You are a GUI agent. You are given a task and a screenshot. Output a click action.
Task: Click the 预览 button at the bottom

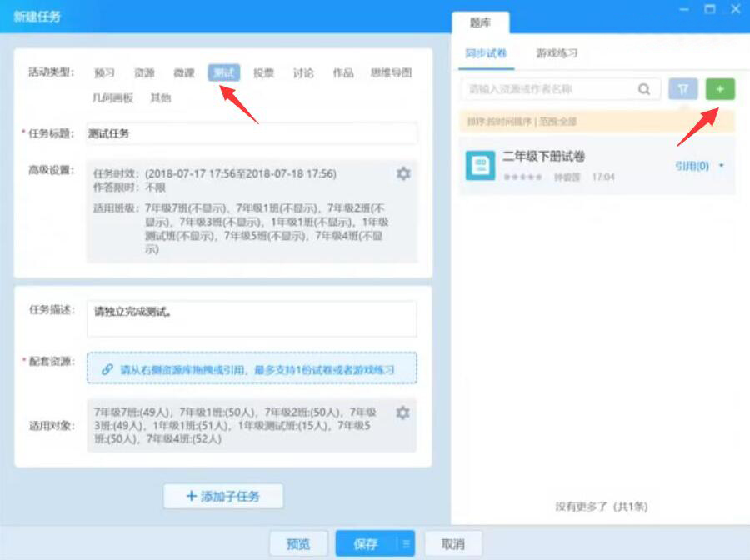coord(299,542)
